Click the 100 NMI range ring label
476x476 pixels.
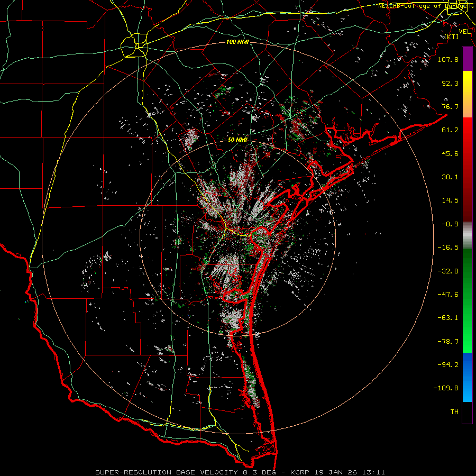point(237,42)
